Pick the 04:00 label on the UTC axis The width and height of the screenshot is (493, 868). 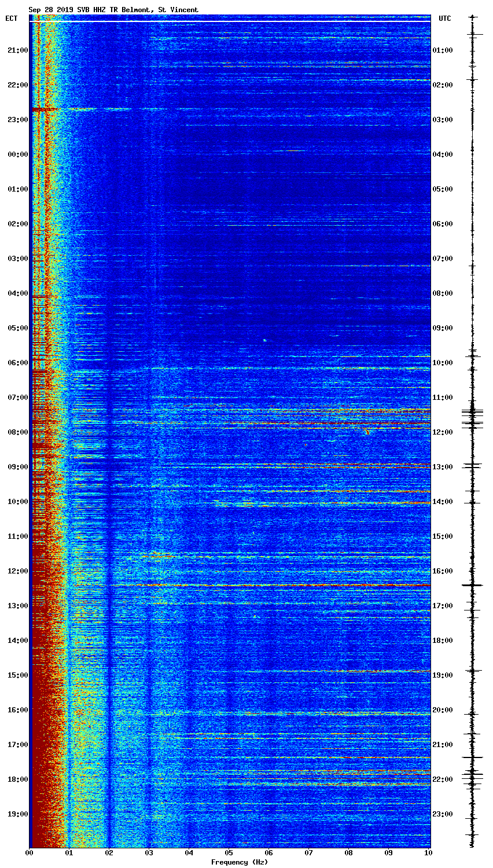(443, 155)
